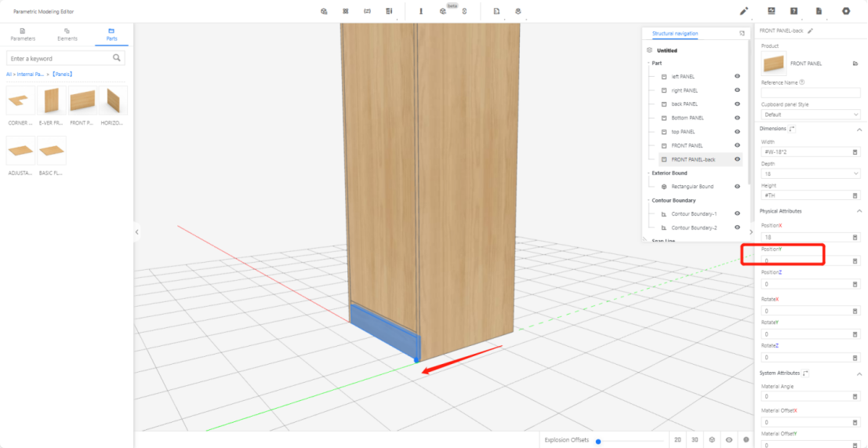868x448 pixels.
Task: Pop out the Structural navigation panel
Action: [742, 34]
